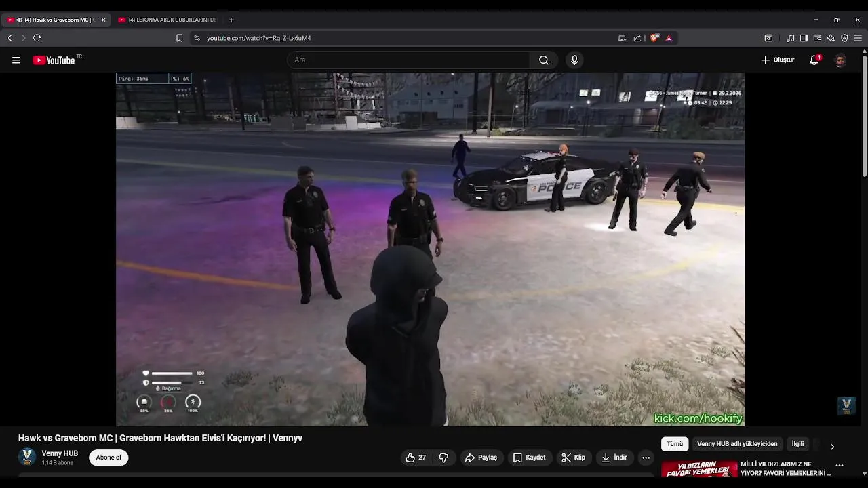Select the Venny HUB adlı yükleyiciden chip
The width and height of the screenshot is (868, 488).
pyautogui.click(x=737, y=444)
